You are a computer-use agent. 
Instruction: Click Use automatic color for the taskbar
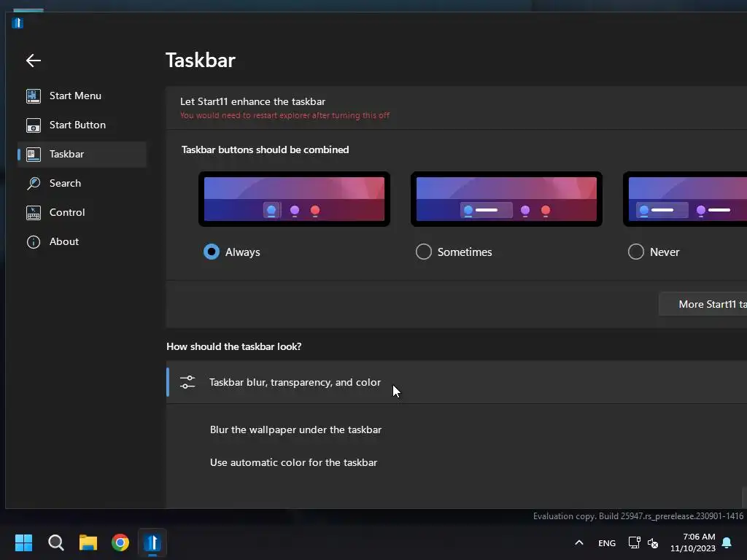293,462
